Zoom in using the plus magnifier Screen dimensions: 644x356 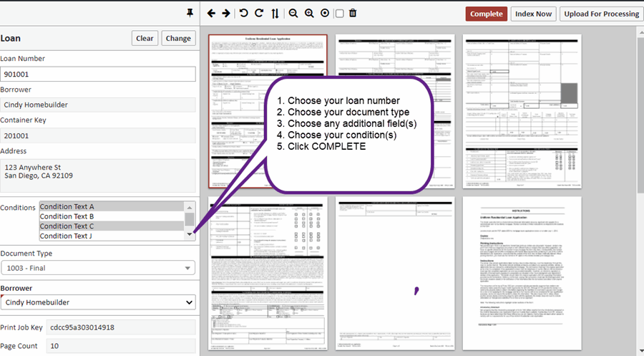click(309, 14)
